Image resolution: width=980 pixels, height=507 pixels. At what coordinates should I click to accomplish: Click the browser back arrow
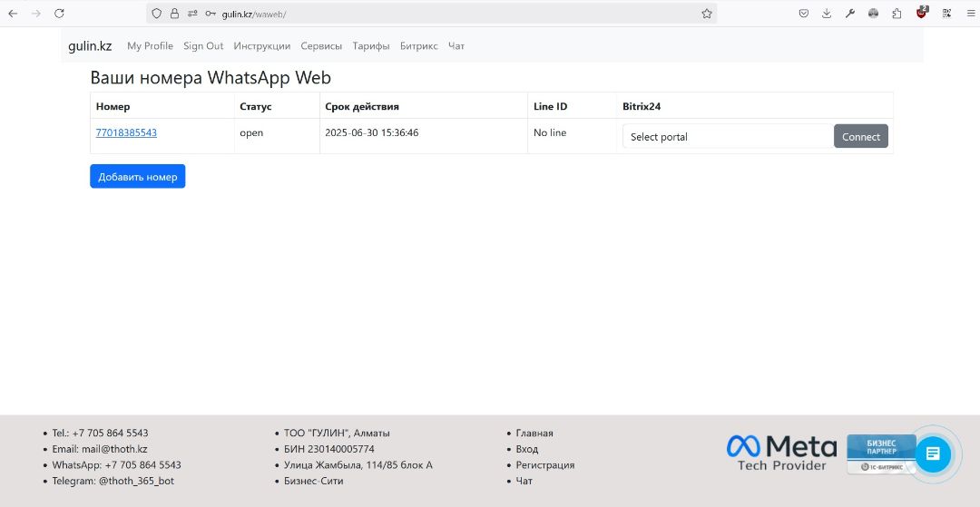point(13,14)
